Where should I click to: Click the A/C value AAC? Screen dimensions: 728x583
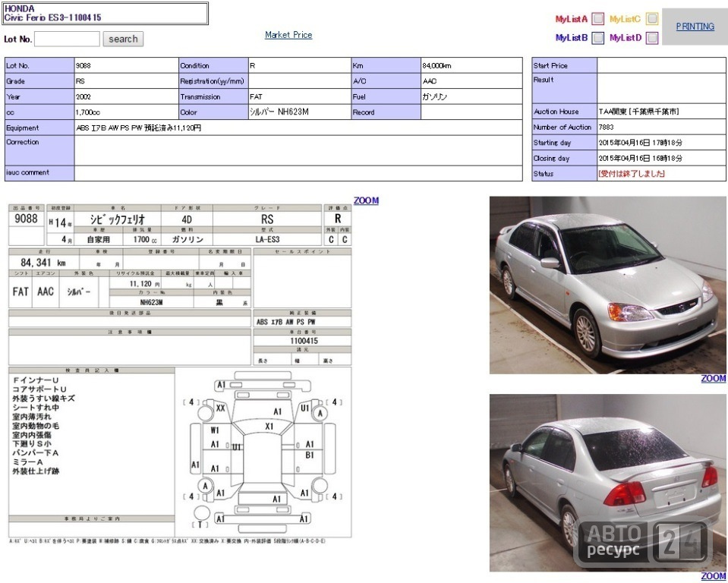430,81
